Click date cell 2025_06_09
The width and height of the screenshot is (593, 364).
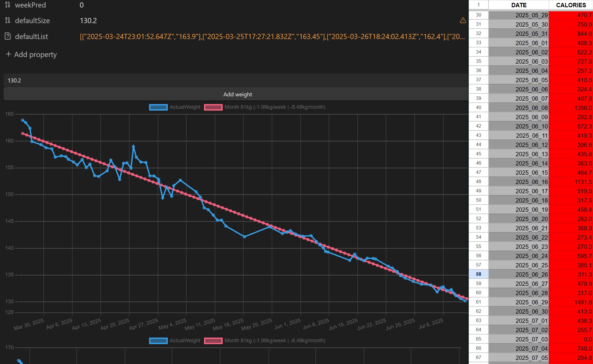519,117
